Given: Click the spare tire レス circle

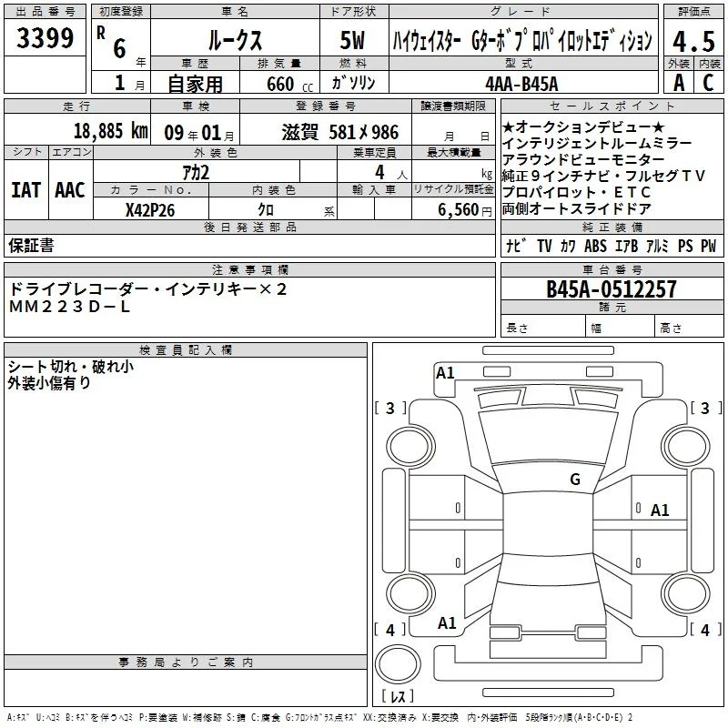Looking at the screenshot, I should tap(398, 663).
